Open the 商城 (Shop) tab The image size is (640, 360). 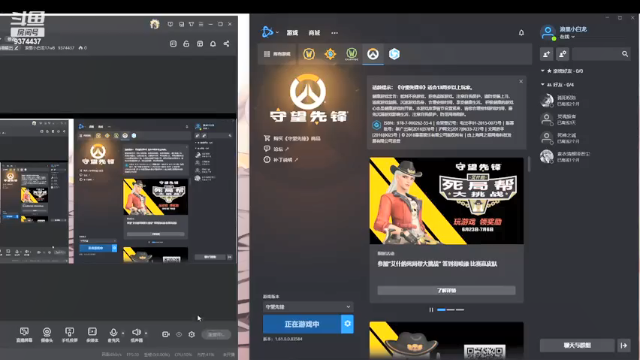[x=314, y=33]
